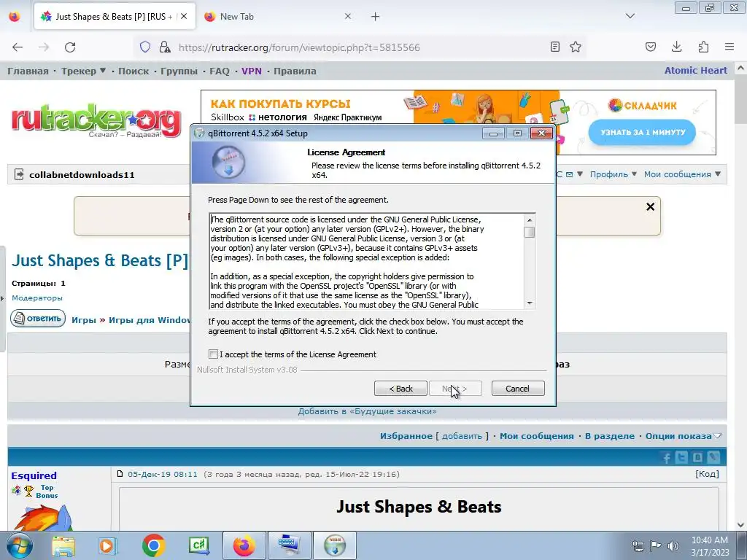Open the taskbar volume speaker icon
Screen dimensions: 747x560
coord(673,546)
